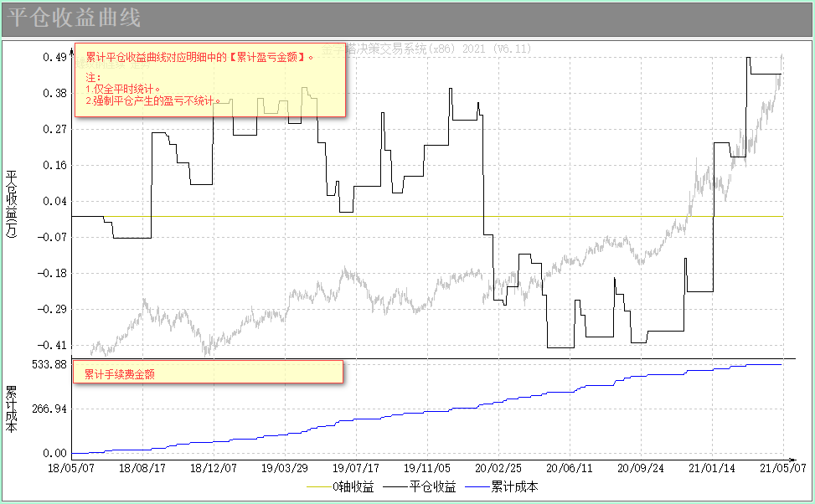Click the 21/05/07 date axis label
This screenshot has height=504, width=815.
click(x=783, y=468)
